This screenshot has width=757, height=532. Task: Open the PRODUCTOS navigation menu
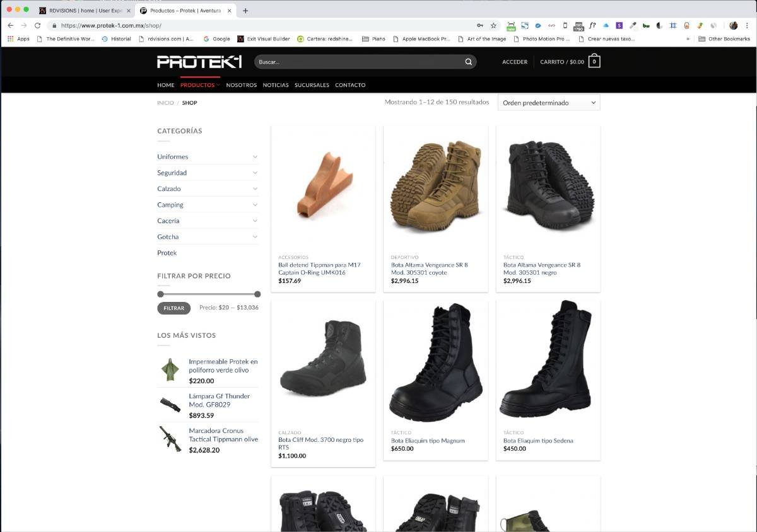[199, 84]
